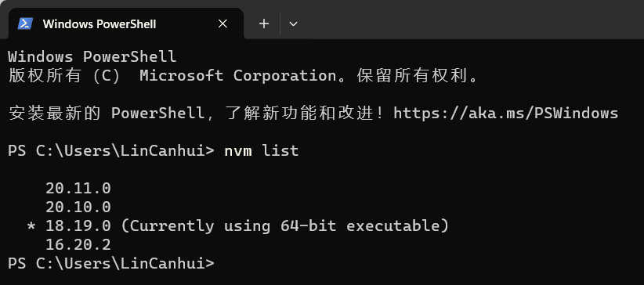Click the 20.11.0 version entry
644x285 pixels.
(78, 189)
